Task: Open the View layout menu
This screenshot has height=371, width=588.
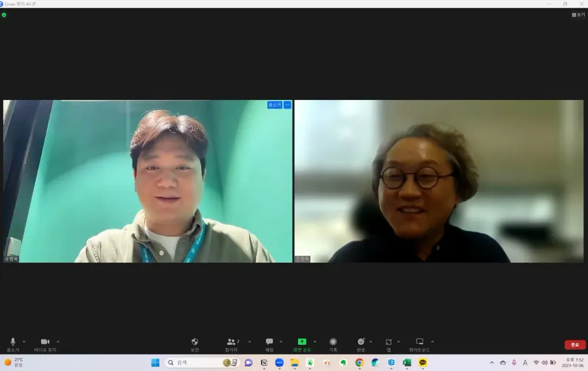Action: pos(578,14)
